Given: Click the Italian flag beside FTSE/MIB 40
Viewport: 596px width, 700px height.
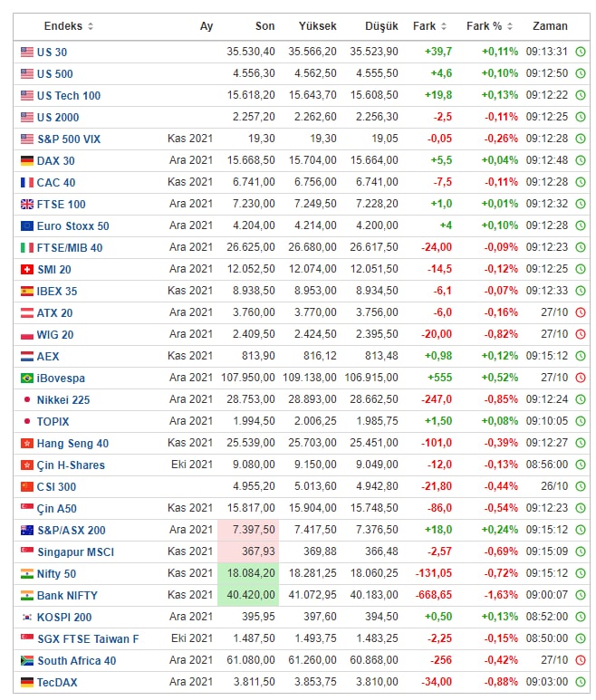Looking at the screenshot, I should pyautogui.click(x=27, y=248).
